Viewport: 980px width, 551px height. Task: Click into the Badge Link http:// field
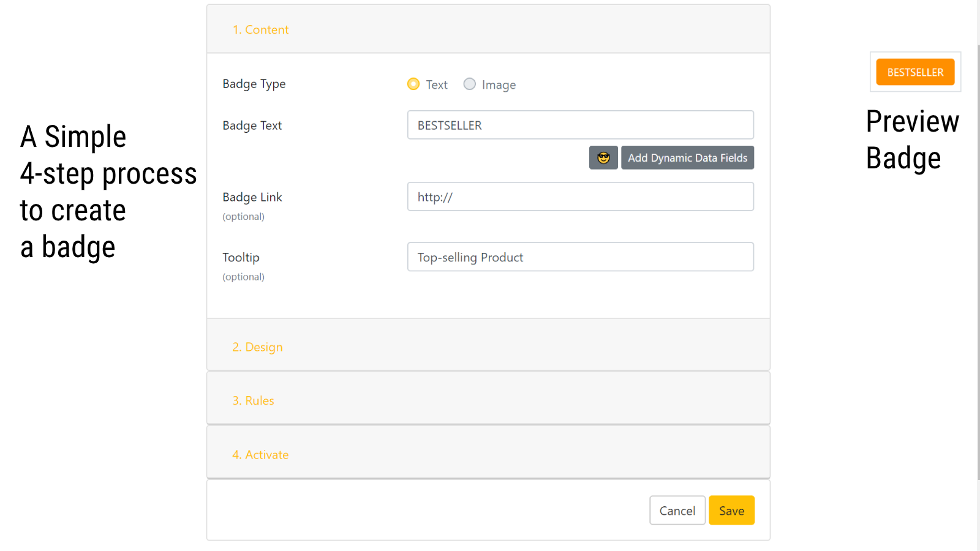coord(580,197)
